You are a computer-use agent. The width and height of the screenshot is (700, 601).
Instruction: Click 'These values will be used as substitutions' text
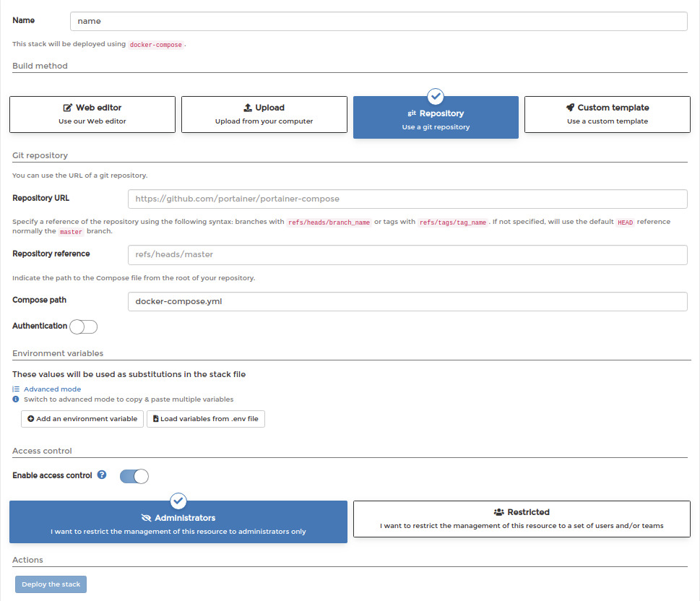(129, 374)
